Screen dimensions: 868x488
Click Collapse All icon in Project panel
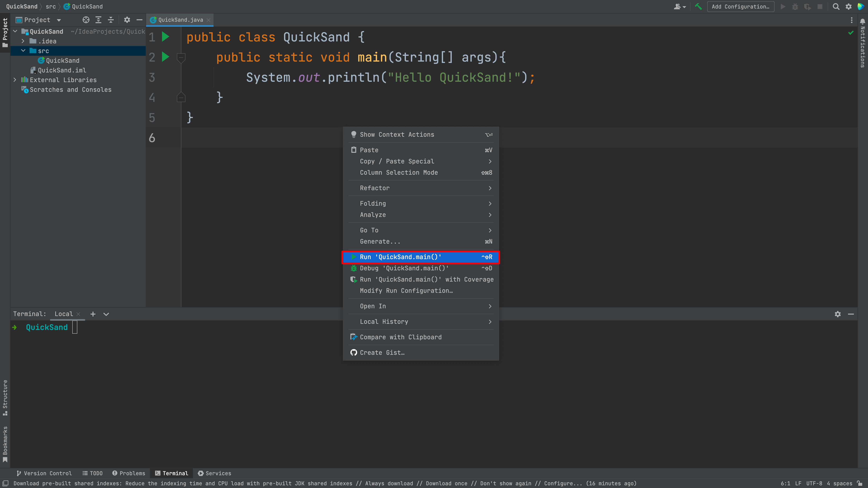coord(111,20)
